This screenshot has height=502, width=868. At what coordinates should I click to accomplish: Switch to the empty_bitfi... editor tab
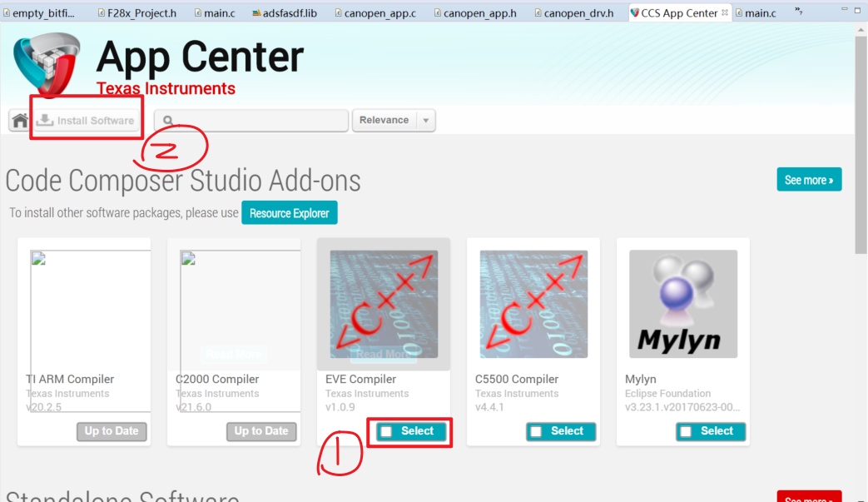tap(39, 12)
